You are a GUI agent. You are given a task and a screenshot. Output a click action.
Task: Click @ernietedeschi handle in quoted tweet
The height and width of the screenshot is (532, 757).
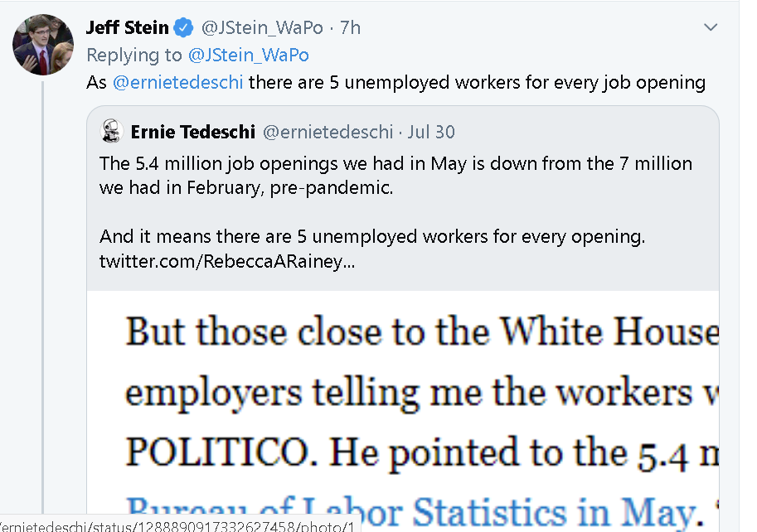click(x=328, y=132)
